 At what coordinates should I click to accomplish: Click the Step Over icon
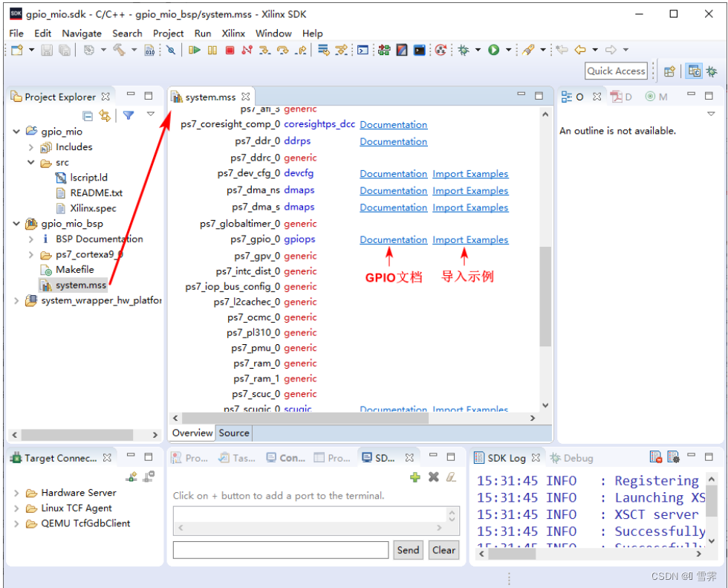282,50
